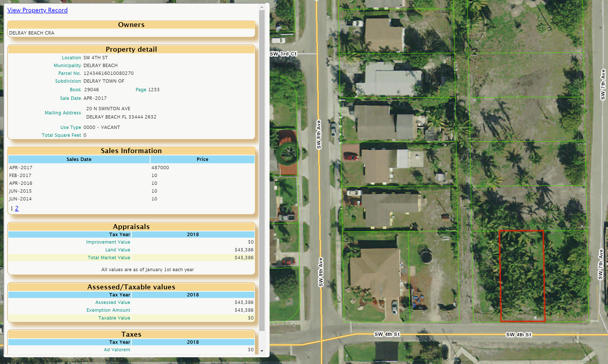This screenshot has width=608, height=364.
Task: Click the parcel number 12434616010080270
Action: (108, 73)
